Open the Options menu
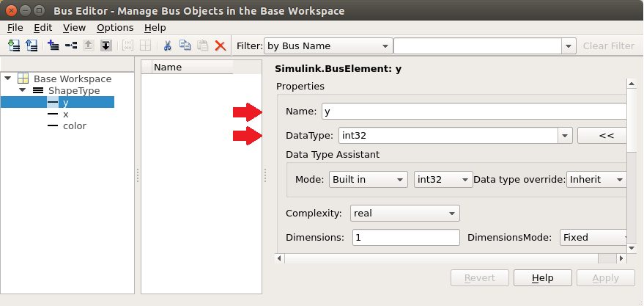Image resolution: width=644 pixels, height=306 pixels. pos(115,28)
